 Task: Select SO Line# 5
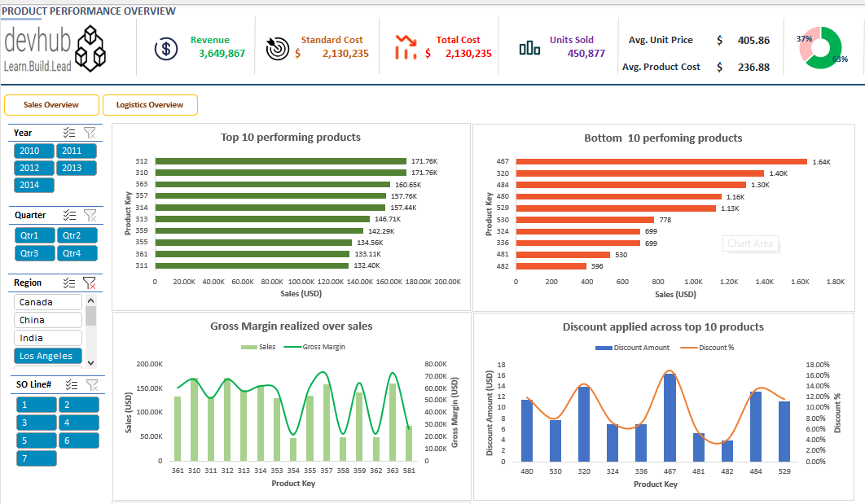pyautogui.click(x=37, y=440)
